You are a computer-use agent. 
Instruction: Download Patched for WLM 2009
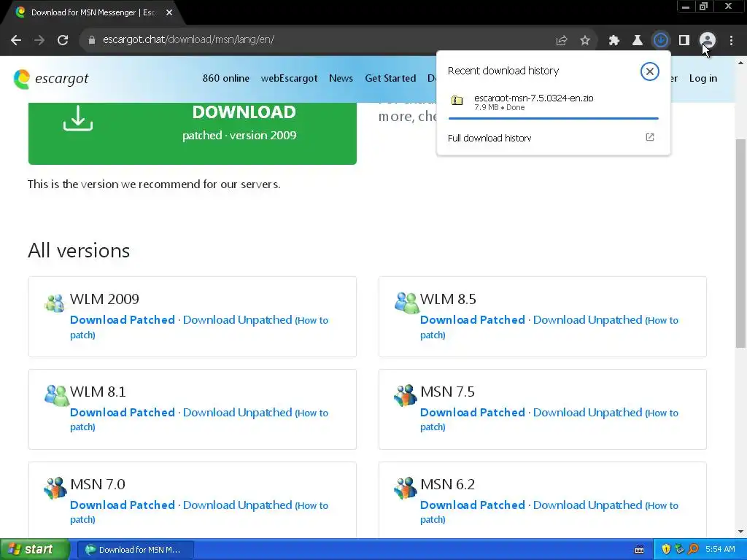tap(123, 320)
